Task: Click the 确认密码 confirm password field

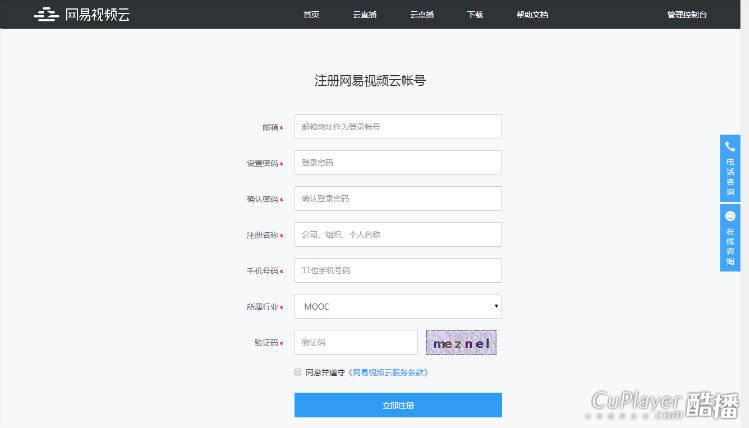Action: pyautogui.click(x=397, y=198)
